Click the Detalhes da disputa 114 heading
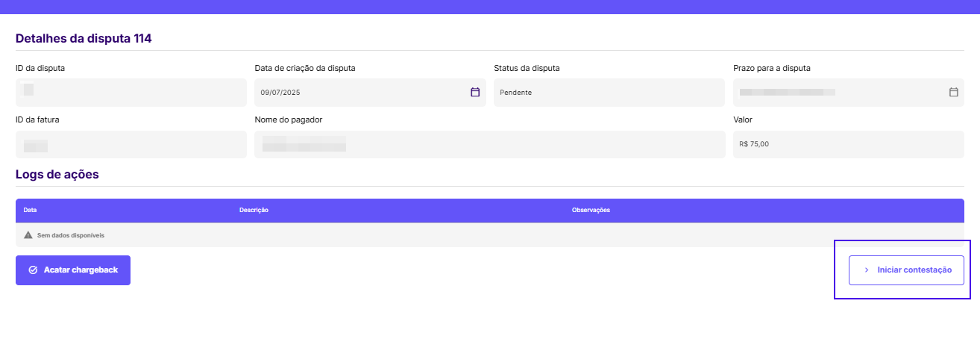This screenshot has width=980, height=342. tap(84, 38)
